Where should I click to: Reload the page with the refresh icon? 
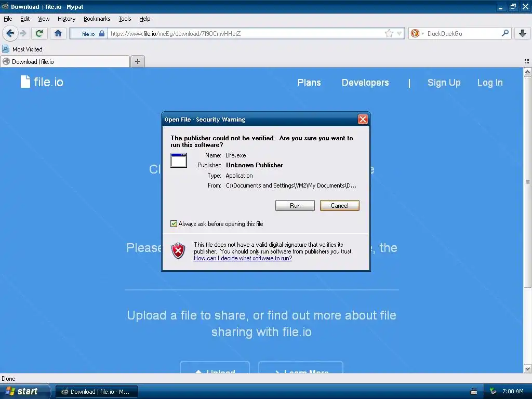pyautogui.click(x=39, y=33)
